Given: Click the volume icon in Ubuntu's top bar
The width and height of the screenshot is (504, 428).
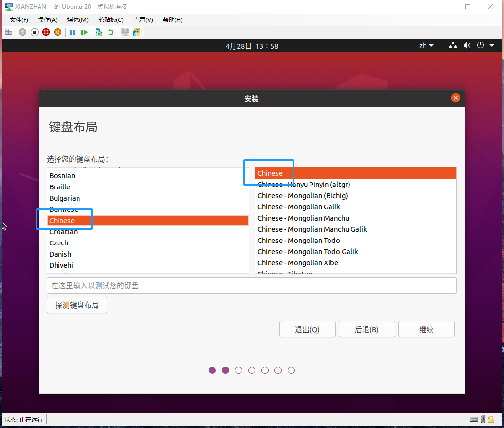Looking at the screenshot, I should pos(466,45).
